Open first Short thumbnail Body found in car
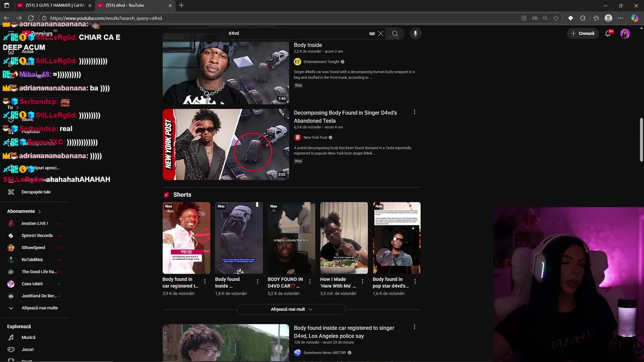 pos(186,238)
